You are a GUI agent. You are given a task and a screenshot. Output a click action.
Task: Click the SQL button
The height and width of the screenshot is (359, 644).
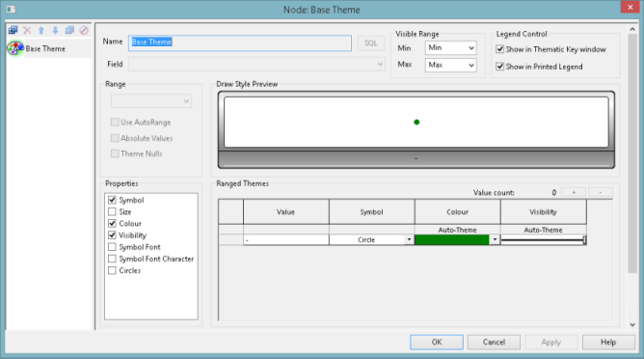point(370,42)
